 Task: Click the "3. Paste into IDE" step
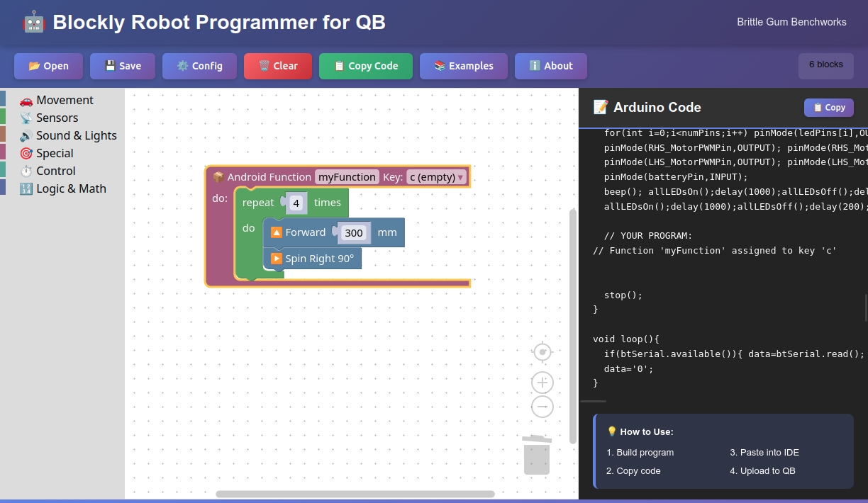tap(764, 453)
